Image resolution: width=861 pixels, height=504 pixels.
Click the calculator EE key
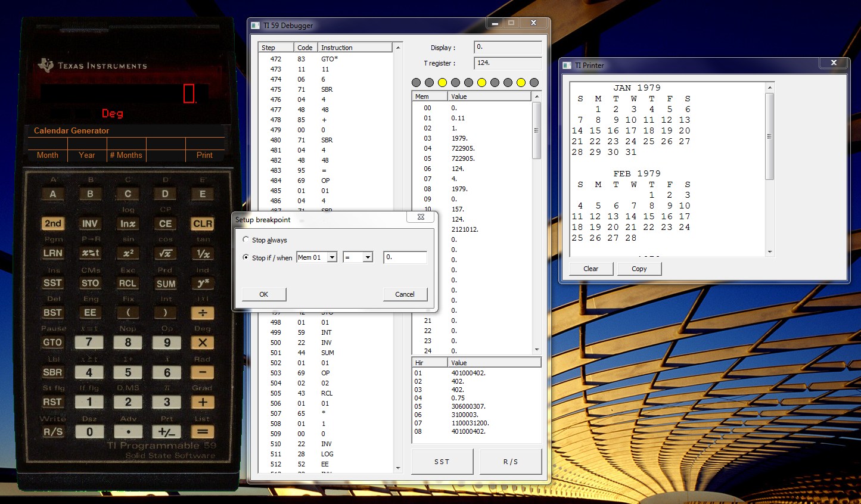pos(90,312)
